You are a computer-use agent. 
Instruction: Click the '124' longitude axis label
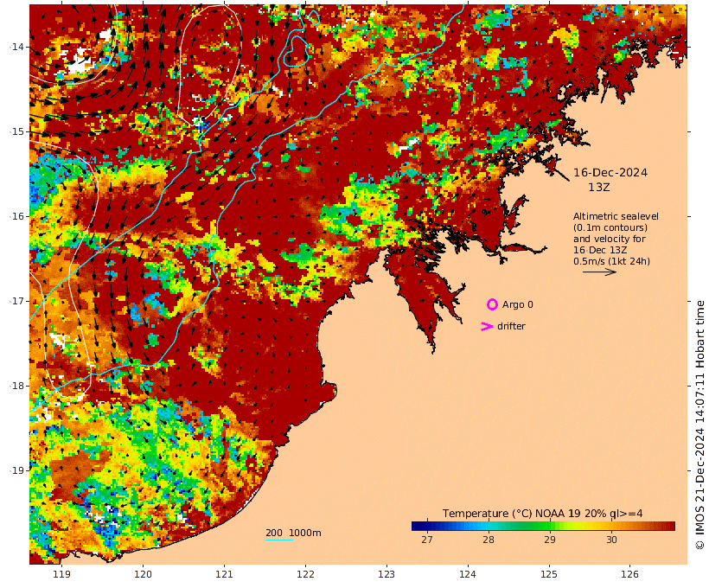tap(468, 574)
